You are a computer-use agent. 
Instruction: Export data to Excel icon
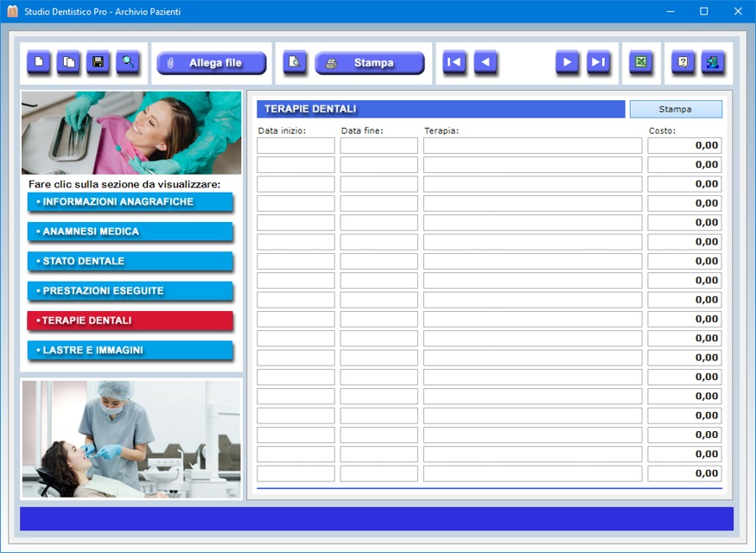(641, 62)
